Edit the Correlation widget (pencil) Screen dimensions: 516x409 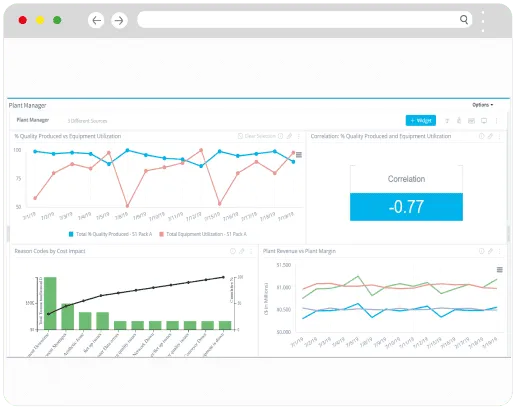(490, 136)
